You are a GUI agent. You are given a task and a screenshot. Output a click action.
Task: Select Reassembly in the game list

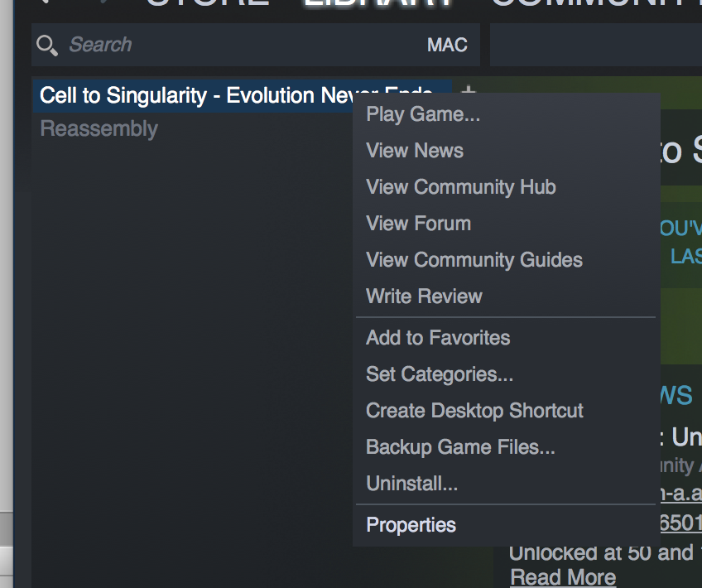click(x=99, y=129)
